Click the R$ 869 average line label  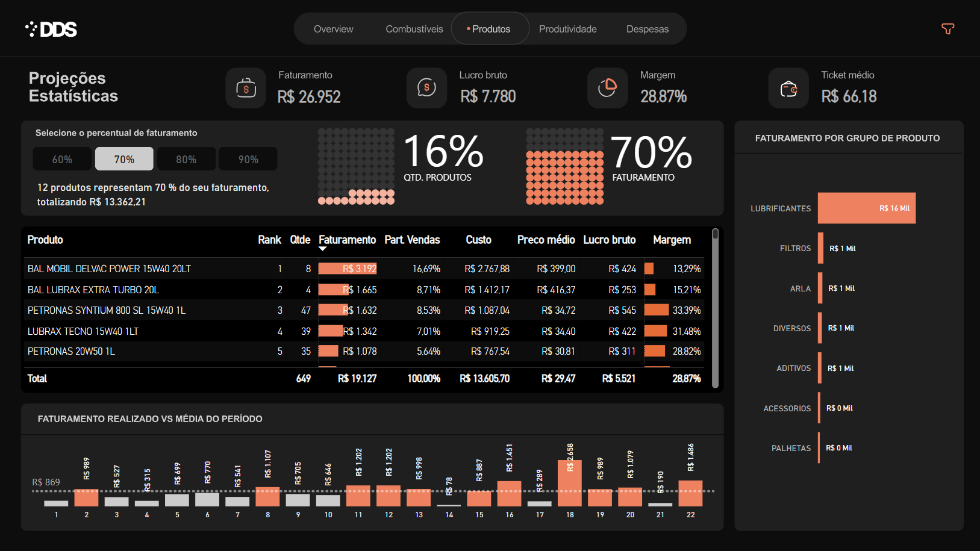click(46, 482)
